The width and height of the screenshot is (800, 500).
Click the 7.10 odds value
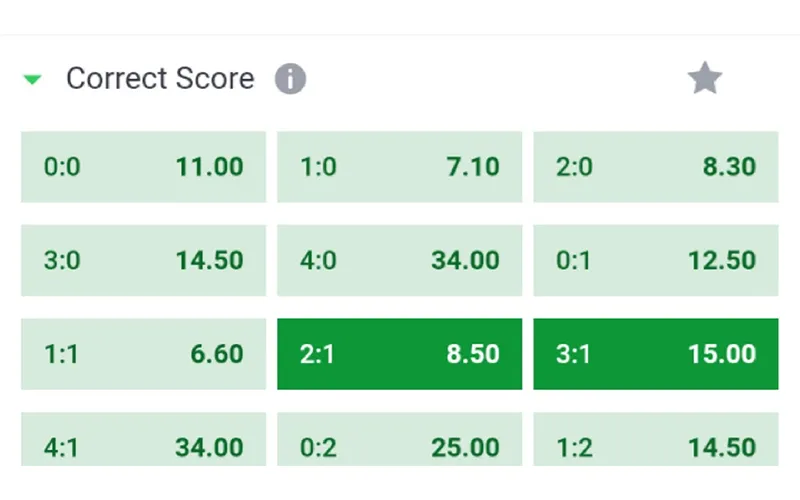pos(473,167)
